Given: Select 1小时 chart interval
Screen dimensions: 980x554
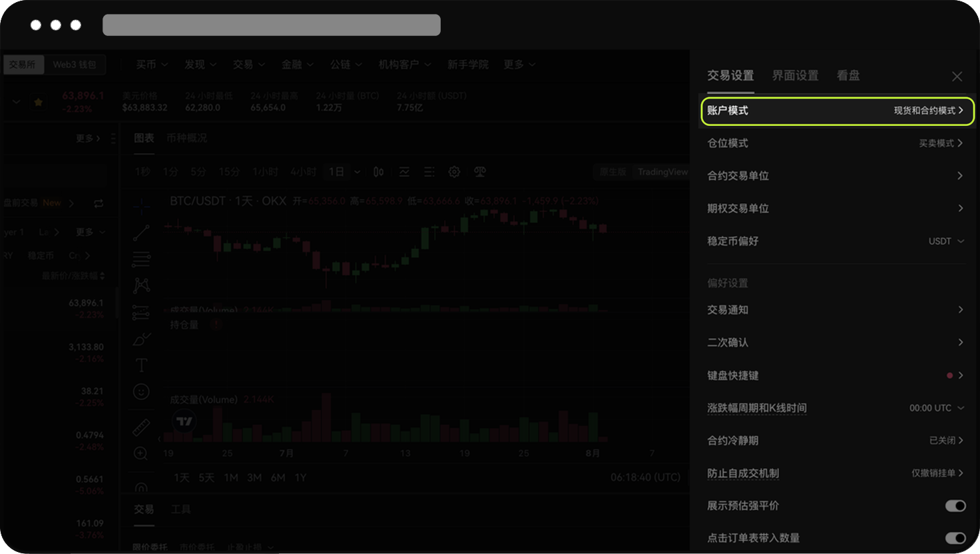Looking at the screenshot, I should tap(265, 172).
